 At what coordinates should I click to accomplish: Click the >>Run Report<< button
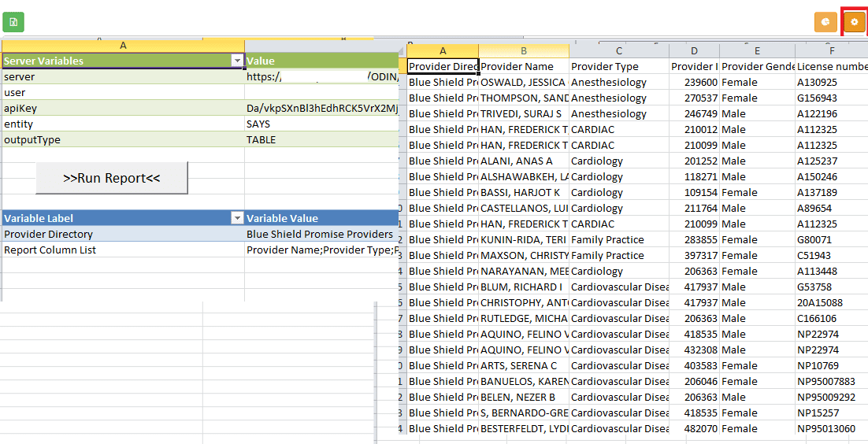112,178
